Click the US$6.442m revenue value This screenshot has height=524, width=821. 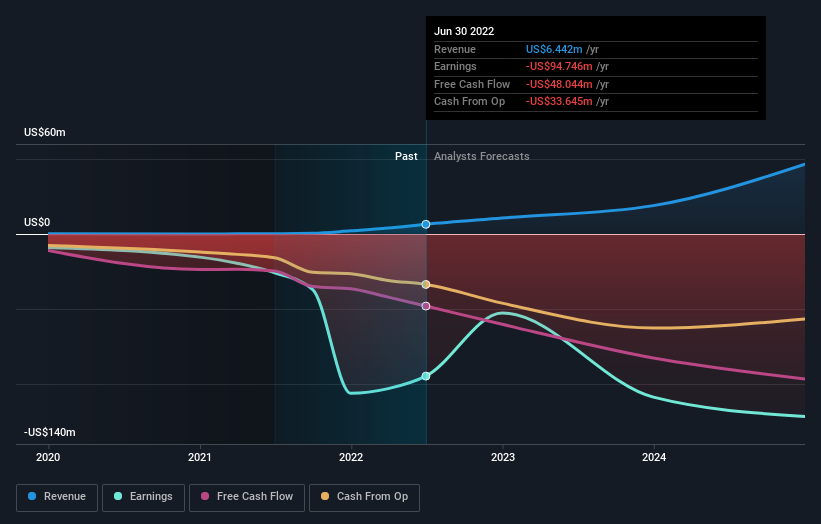click(554, 49)
